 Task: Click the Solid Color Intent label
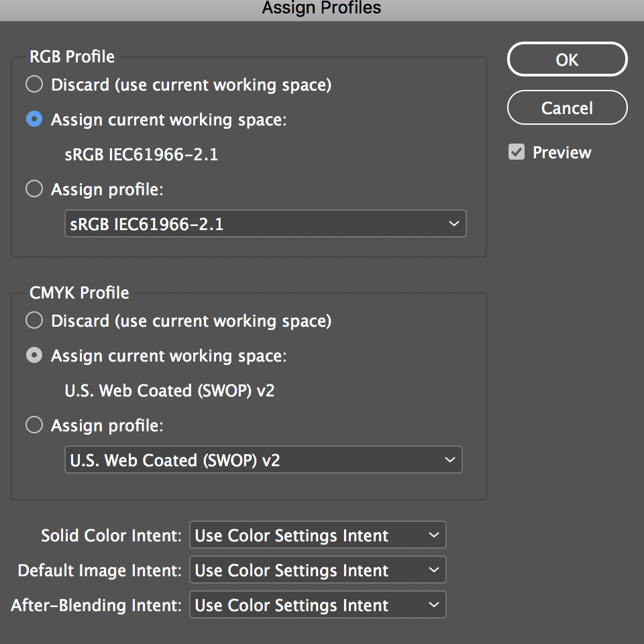coord(111,536)
